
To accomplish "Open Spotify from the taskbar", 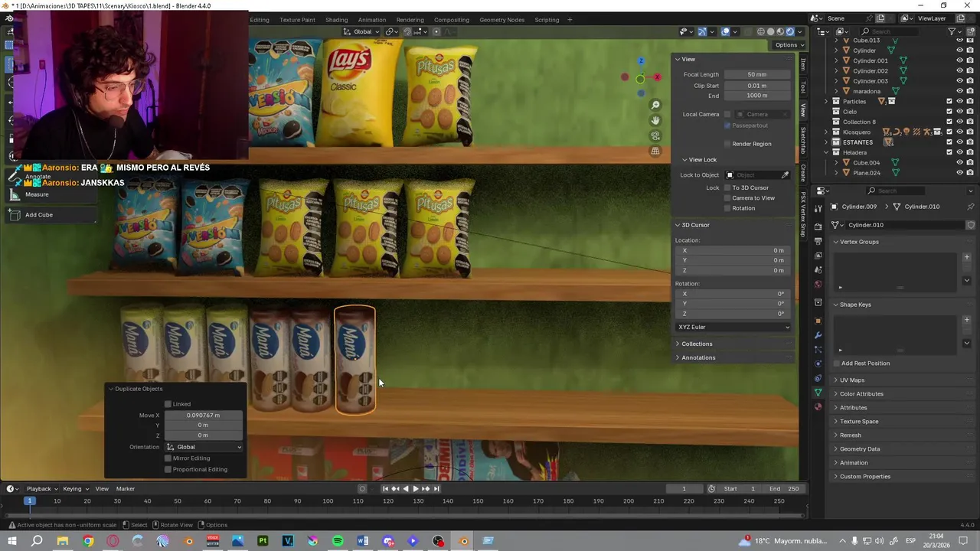I will (338, 541).
